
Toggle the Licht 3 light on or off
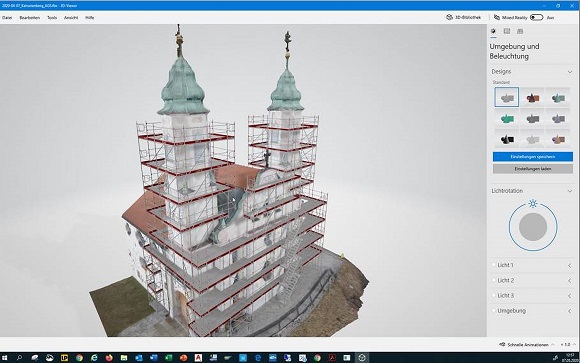(493, 295)
